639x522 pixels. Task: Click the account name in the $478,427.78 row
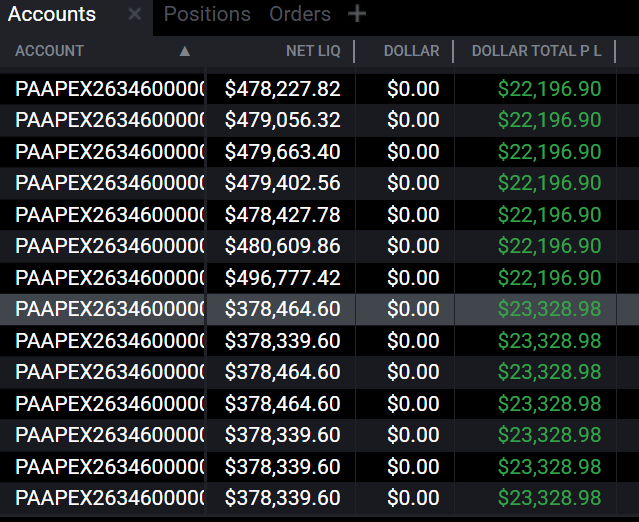pos(110,215)
